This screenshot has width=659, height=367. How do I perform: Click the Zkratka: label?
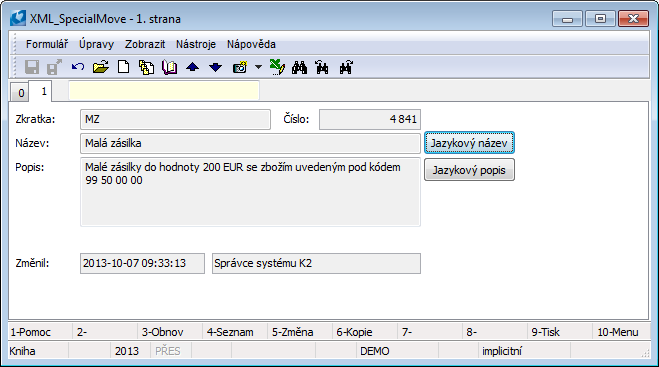point(35,119)
